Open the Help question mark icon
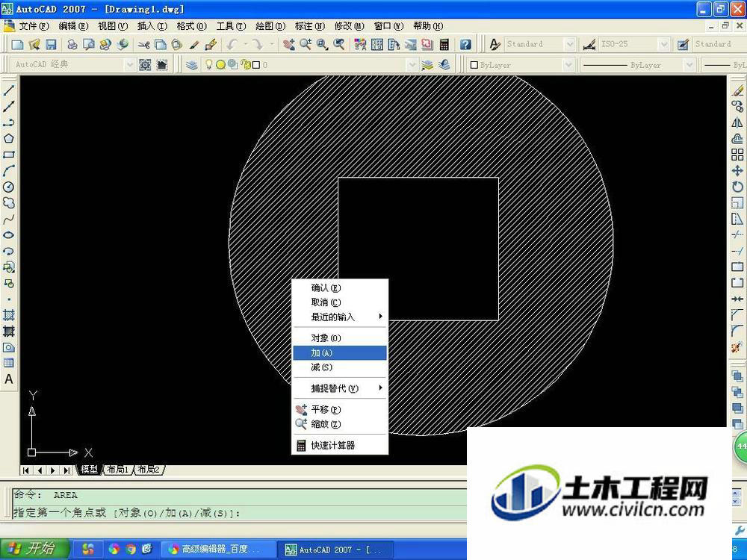Viewport: 747px width, 560px height. tap(465, 44)
